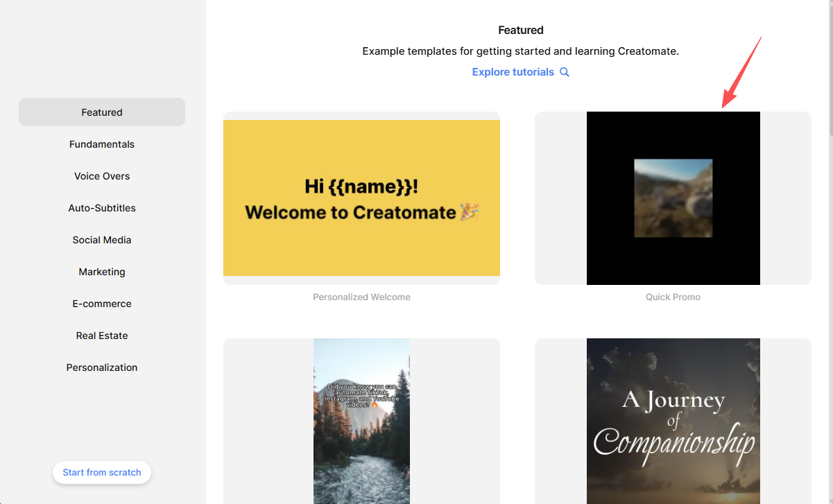Switch to Voice Overs templates
The width and height of the screenshot is (833, 504).
[102, 176]
